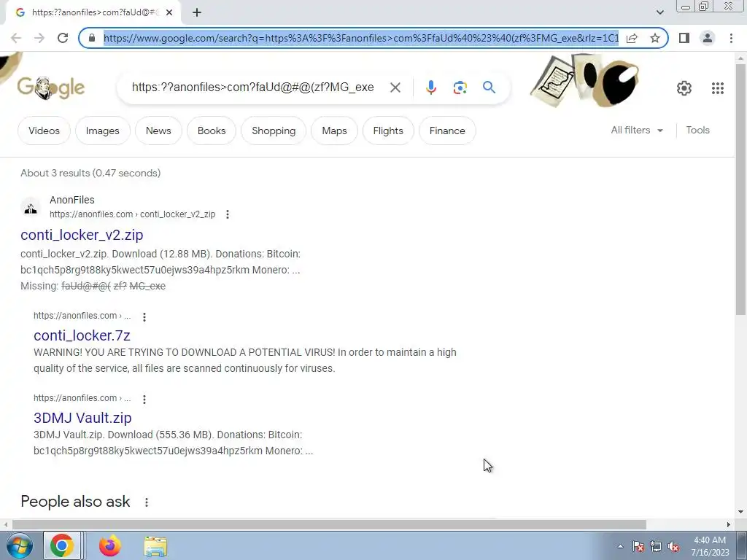The width and height of the screenshot is (747, 560).
Task: Open the tab search dropdown arrow
Action: (x=659, y=12)
